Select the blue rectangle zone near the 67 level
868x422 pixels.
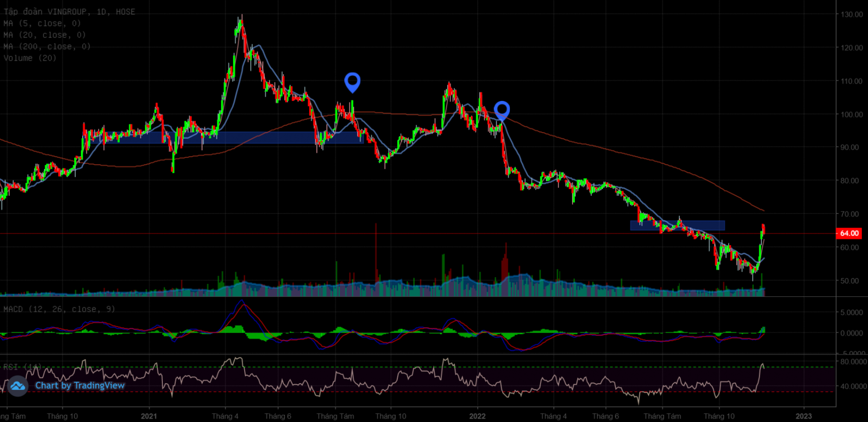678,225
